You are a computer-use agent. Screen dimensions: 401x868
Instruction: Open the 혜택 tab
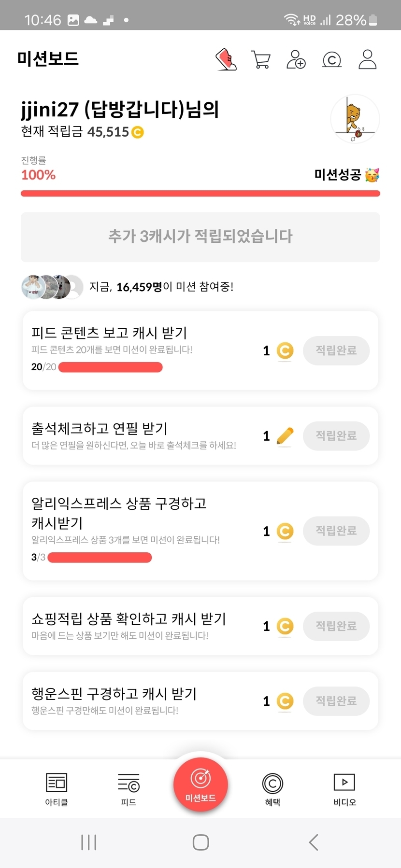272,788
